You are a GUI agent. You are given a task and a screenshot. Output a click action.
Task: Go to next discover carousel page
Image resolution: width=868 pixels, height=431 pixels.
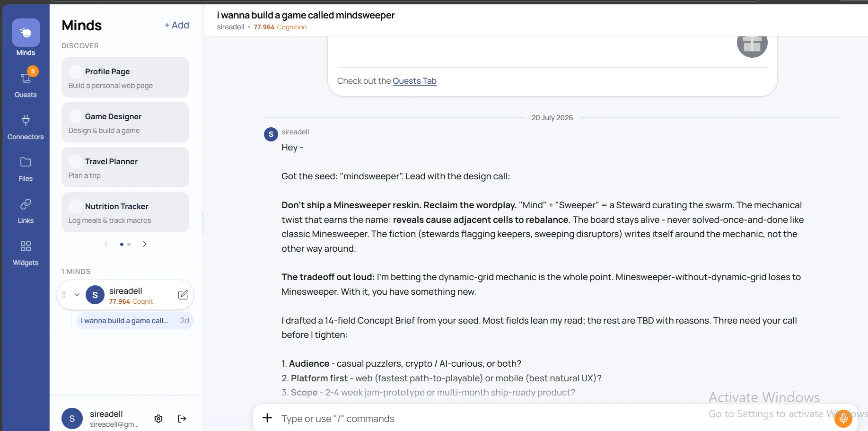pyautogui.click(x=145, y=244)
